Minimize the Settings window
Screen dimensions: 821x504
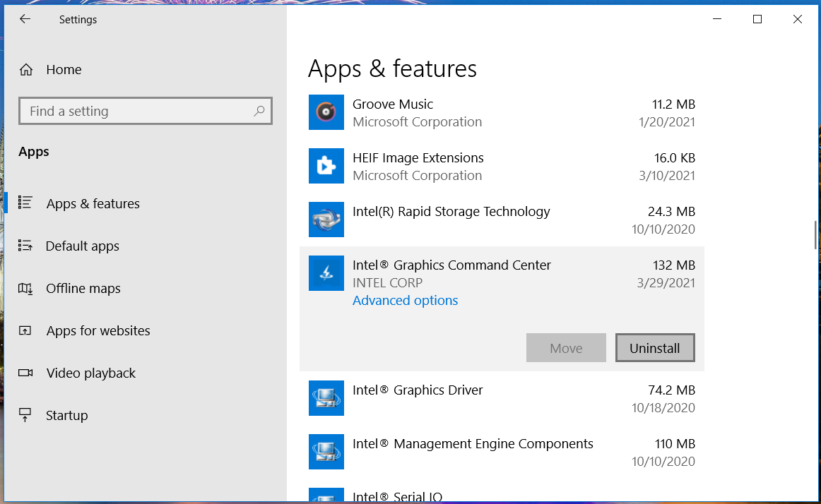coord(717,19)
